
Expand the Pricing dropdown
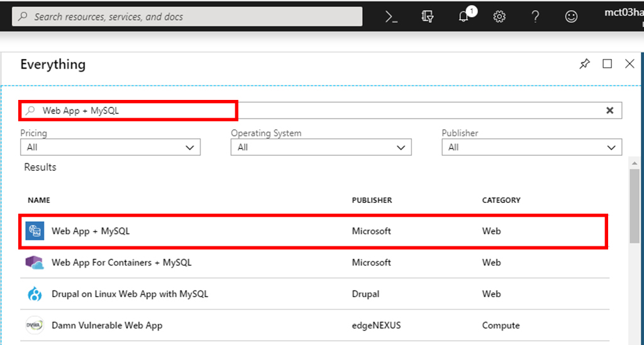tap(110, 147)
